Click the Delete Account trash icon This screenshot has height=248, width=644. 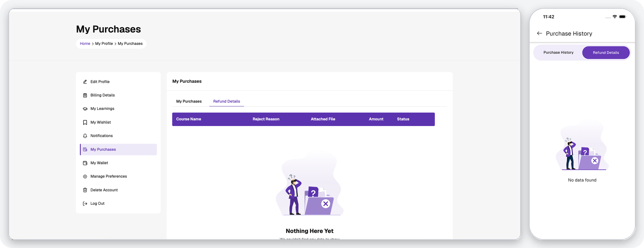pos(85,190)
